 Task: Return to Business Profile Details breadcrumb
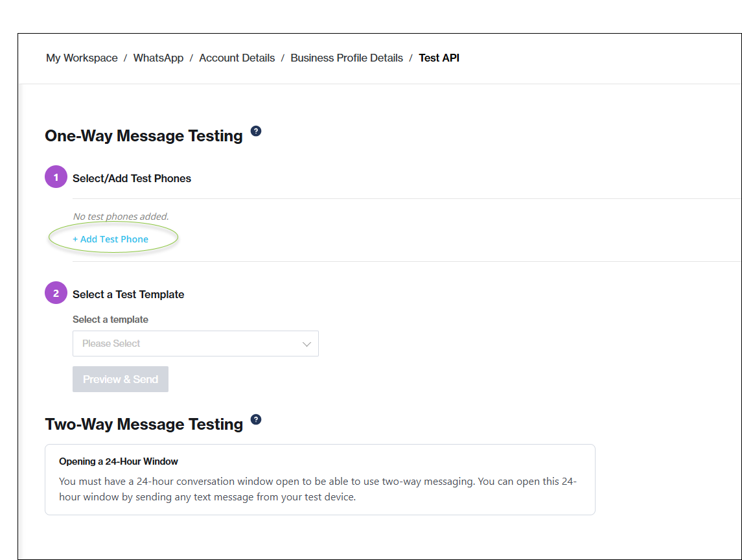point(346,58)
